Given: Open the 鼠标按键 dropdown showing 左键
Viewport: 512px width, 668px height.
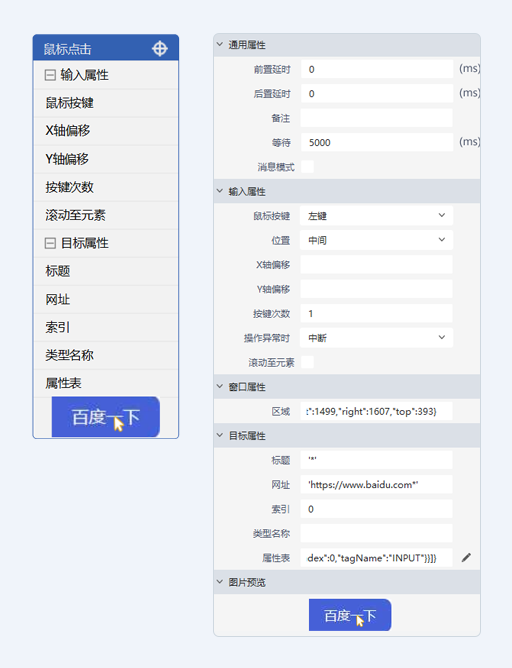Looking at the screenshot, I should click(377, 216).
